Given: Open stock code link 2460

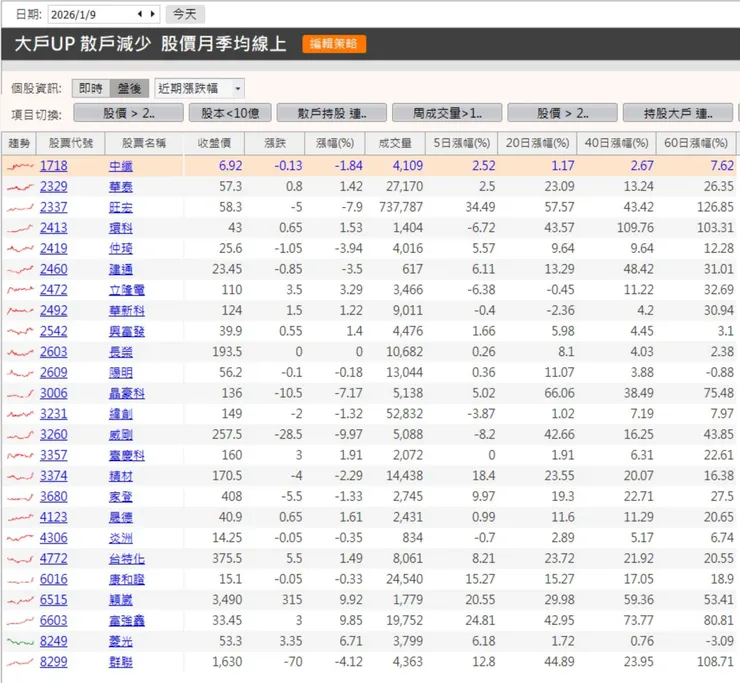Looking at the screenshot, I should [x=53, y=270].
